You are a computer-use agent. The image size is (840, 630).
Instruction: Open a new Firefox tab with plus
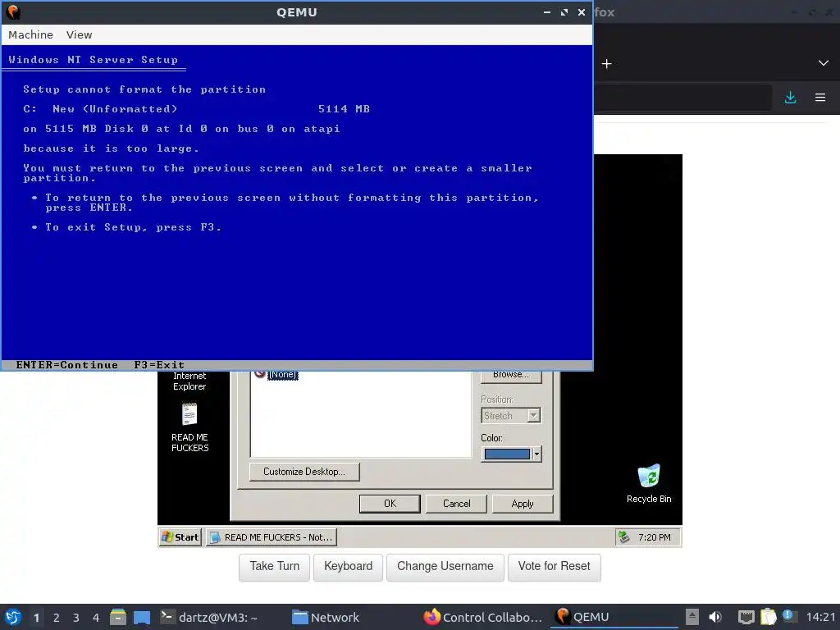click(606, 64)
